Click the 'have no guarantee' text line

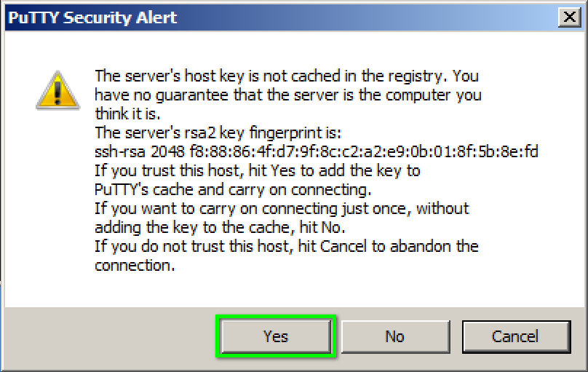click(288, 95)
